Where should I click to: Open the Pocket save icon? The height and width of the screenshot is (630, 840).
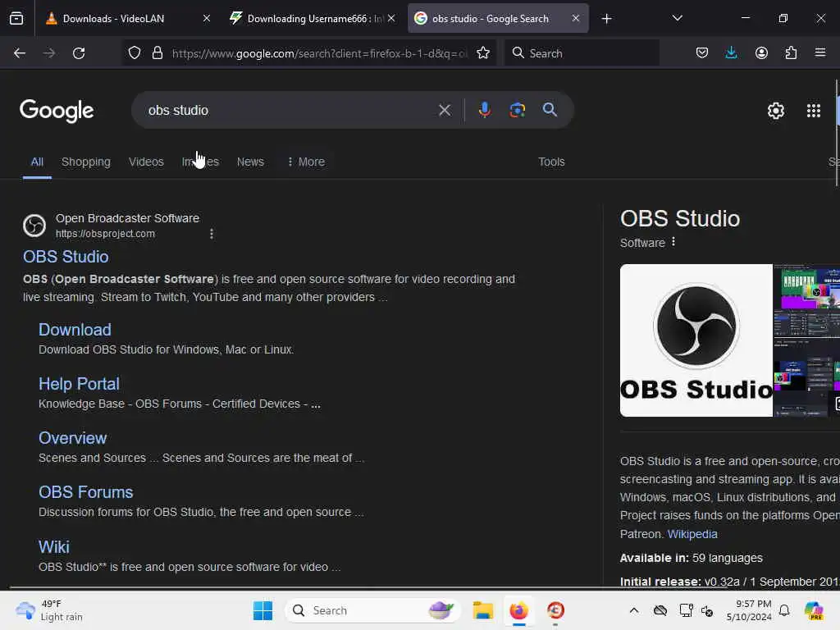click(702, 53)
